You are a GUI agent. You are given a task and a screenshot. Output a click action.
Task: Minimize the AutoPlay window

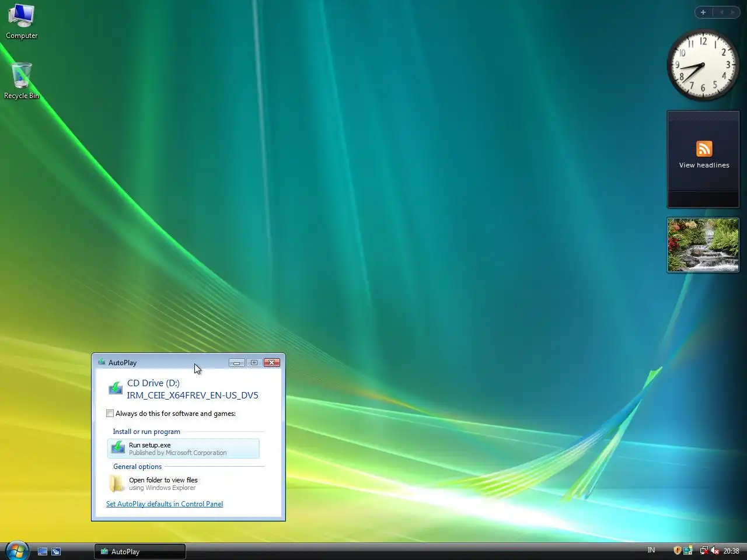(x=236, y=362)
